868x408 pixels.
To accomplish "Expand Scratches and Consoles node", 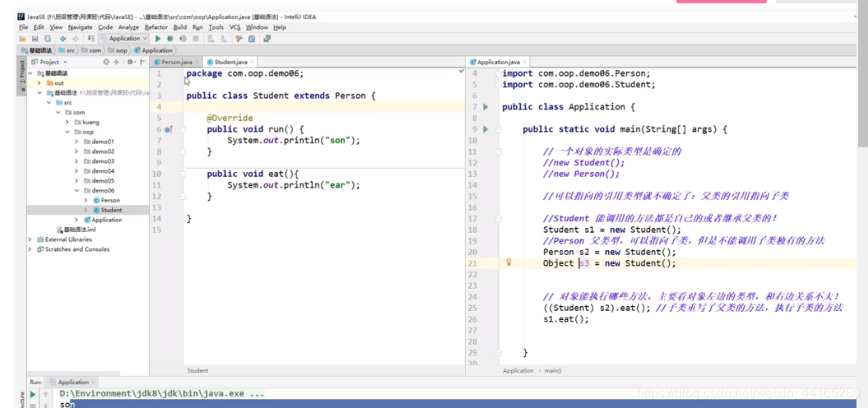I will [30, 249].
